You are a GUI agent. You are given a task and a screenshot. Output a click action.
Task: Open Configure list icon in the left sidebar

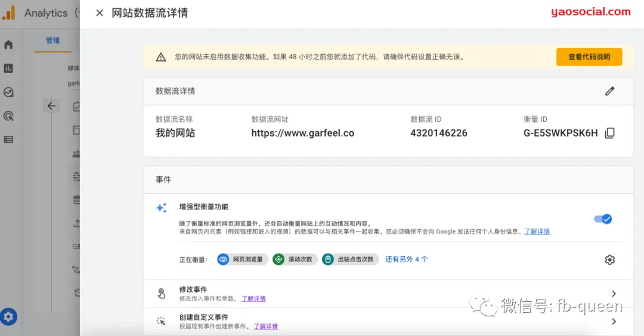8,140
